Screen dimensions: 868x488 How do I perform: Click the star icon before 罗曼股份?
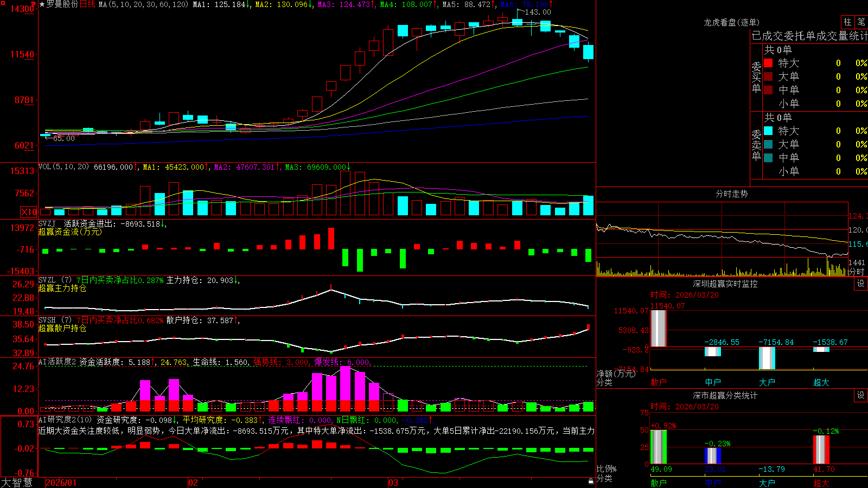[x=42, y=4]
